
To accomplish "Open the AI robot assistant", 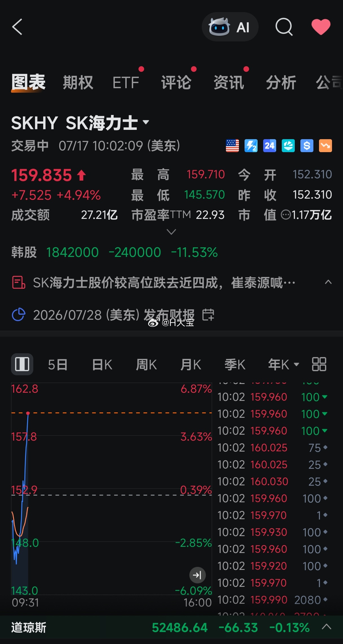I will [x=230, y=27].
